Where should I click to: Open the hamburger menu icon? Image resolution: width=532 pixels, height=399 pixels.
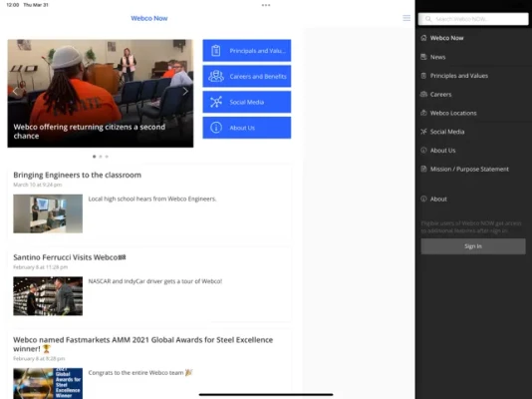(x=406, y=18)
